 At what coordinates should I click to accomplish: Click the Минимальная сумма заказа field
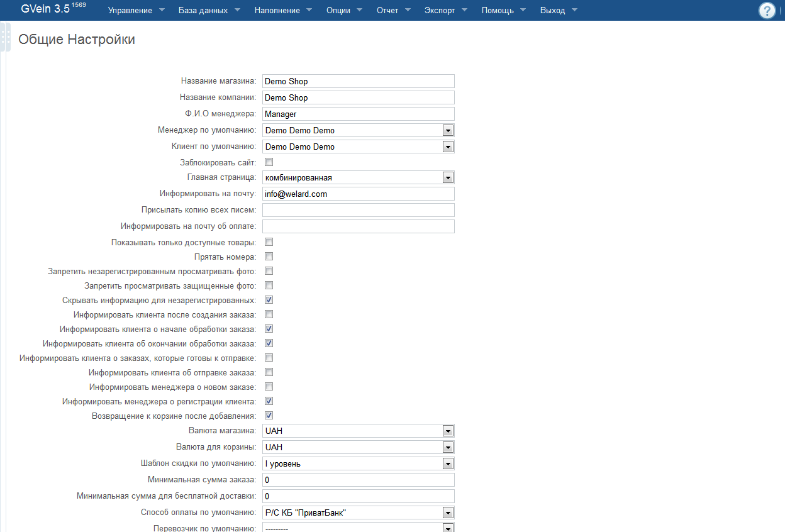pos(358,480)
